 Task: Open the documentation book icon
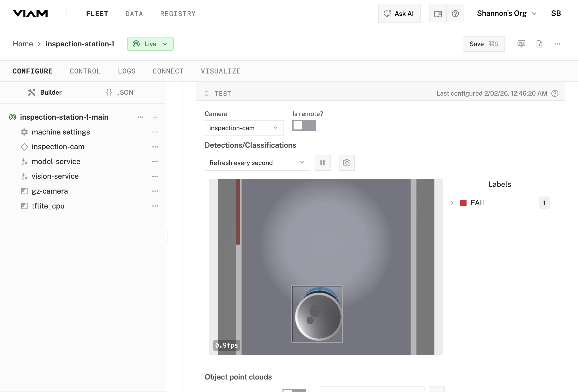pos(438,14)
